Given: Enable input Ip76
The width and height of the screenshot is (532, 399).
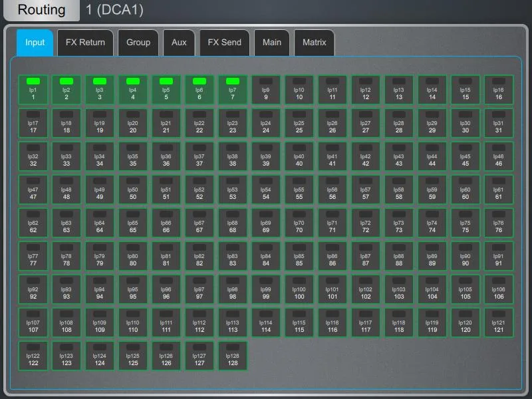Looking at the screenshot, I should [498, 223].
